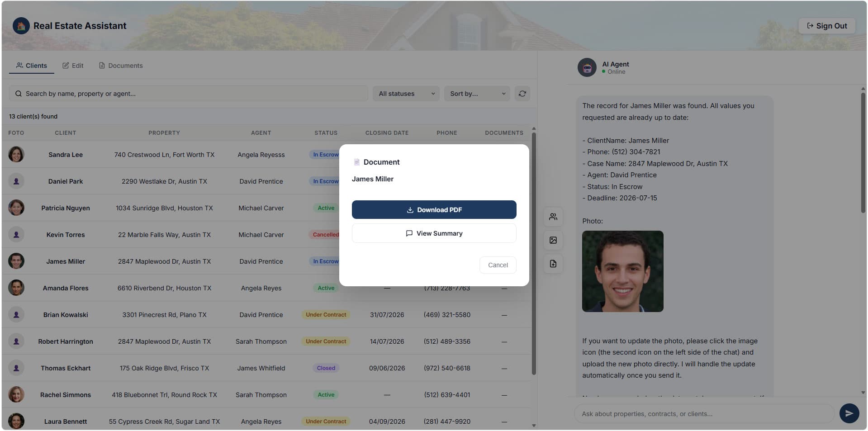
Task: Open the clients icon beside the chat
Action: point(553,217)
